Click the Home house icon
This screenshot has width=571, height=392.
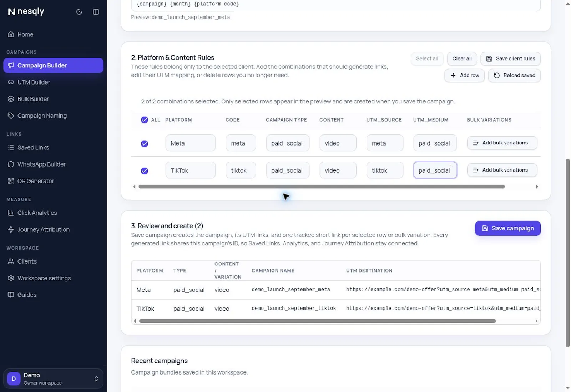(11, 34)
